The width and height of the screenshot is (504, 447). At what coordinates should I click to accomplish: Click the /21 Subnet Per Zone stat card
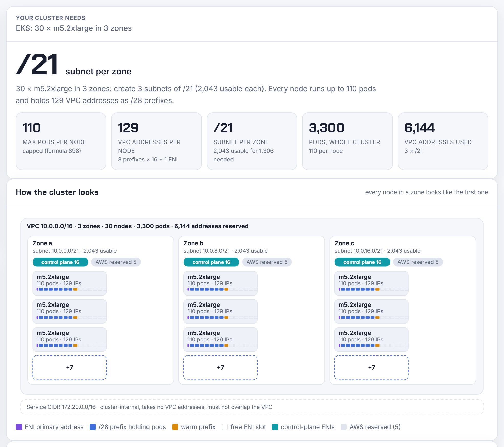tap(252, 141)
